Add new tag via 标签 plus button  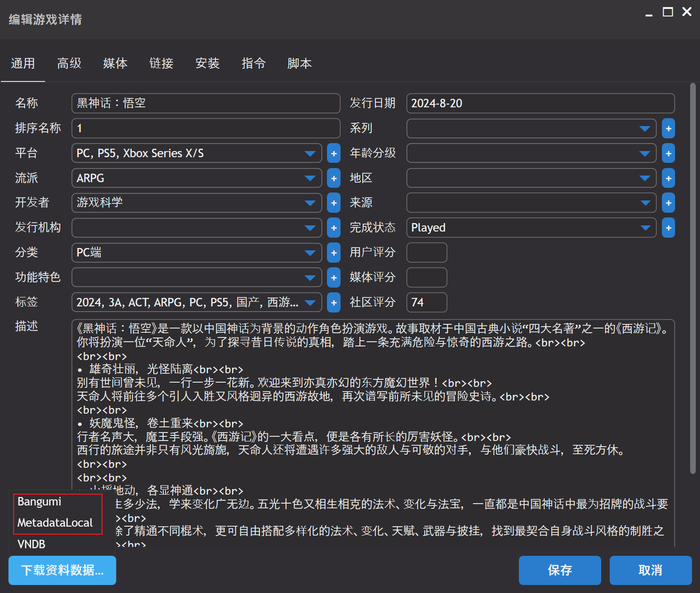pyautogui.click(x=334, y=303)
